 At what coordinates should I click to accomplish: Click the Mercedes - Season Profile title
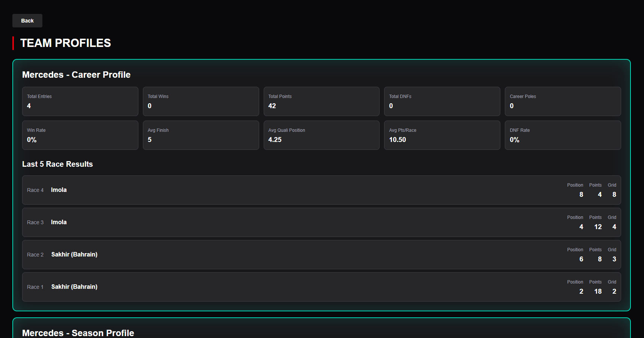[78, 333]
